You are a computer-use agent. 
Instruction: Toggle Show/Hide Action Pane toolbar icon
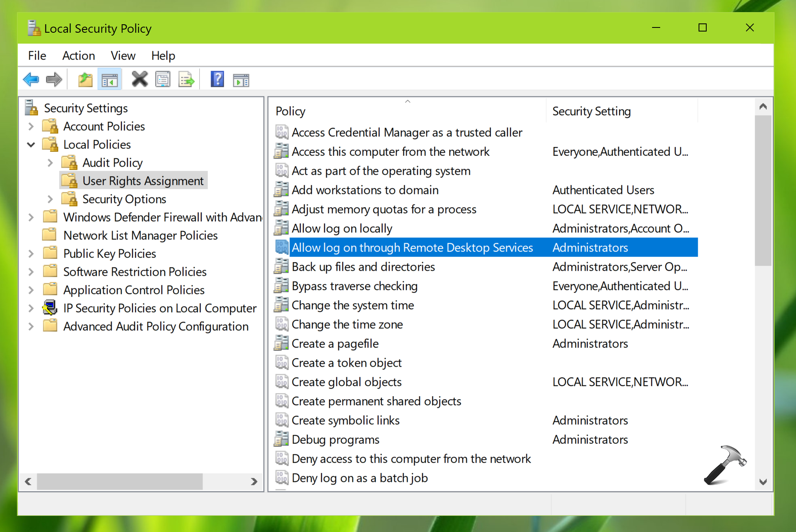coord(241,80)
